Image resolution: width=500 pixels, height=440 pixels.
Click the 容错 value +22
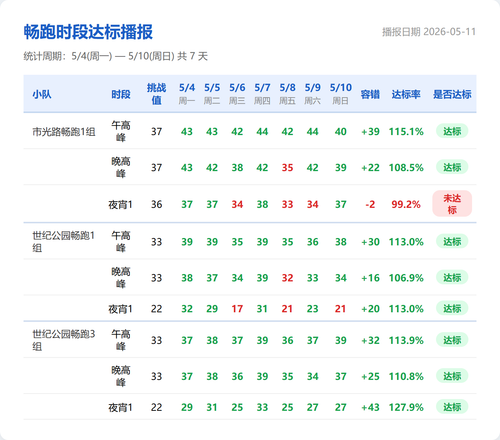point(370,168)
